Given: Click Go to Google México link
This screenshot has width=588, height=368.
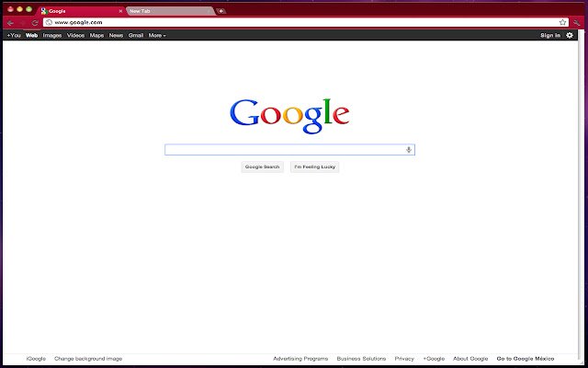Looking at the screenshot, I should 525,359.
